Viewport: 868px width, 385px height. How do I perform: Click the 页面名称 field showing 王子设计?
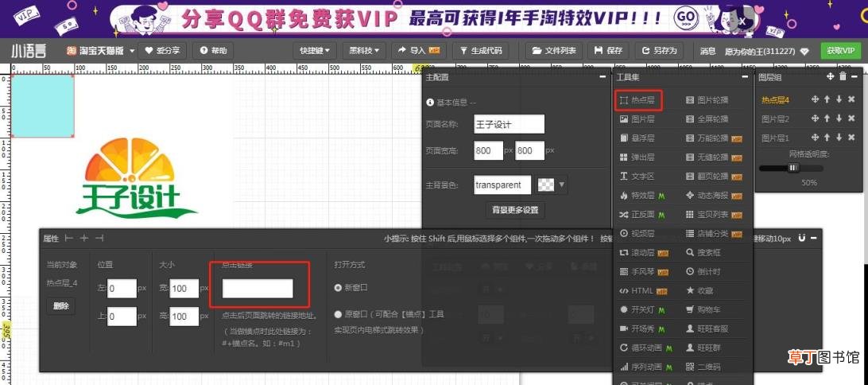tap(510, 124)
